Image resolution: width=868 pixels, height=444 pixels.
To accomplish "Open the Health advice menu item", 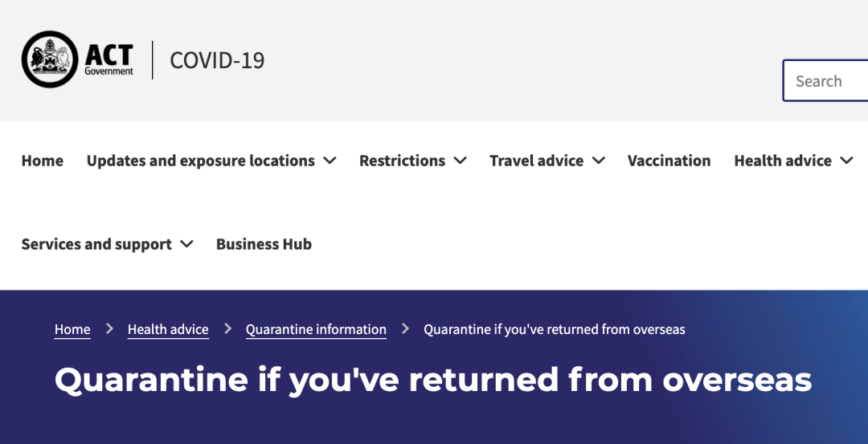I will 783,161.
